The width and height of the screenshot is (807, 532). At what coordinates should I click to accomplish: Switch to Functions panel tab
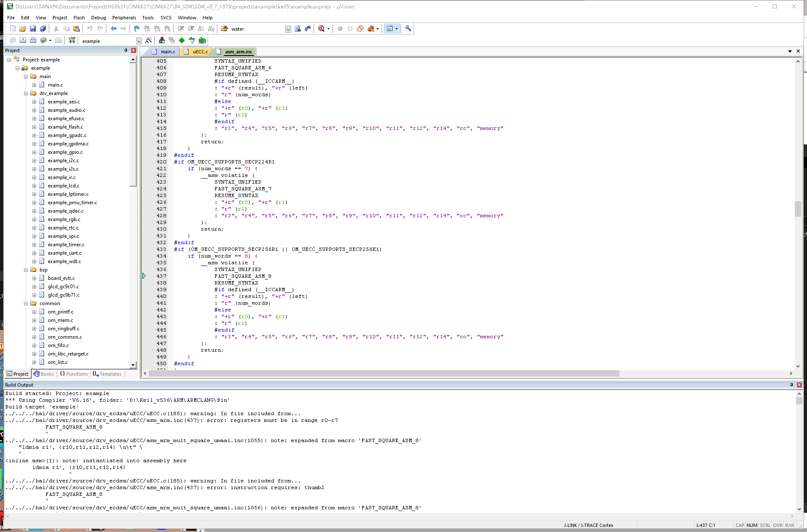point(74,374)
